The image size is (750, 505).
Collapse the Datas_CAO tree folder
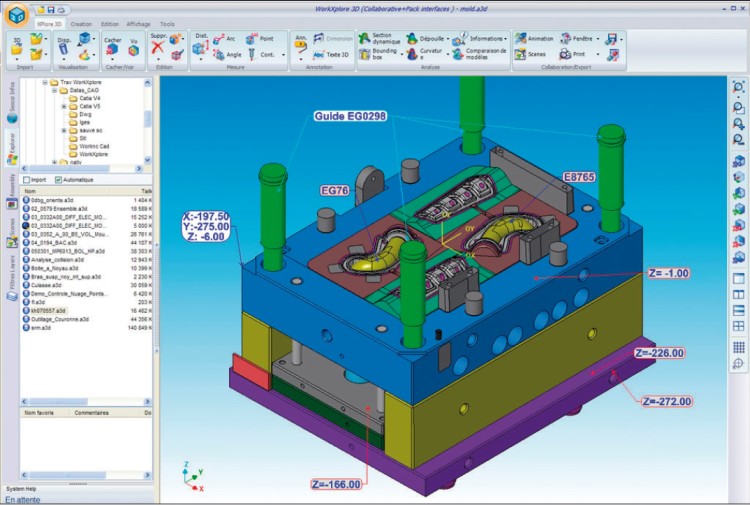coord(55,90)
